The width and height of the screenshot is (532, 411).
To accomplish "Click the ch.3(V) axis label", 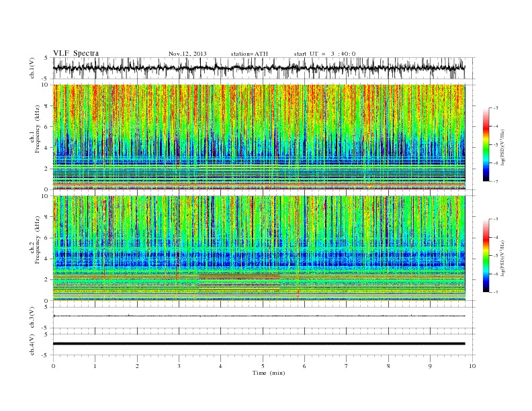I will 32,318.
